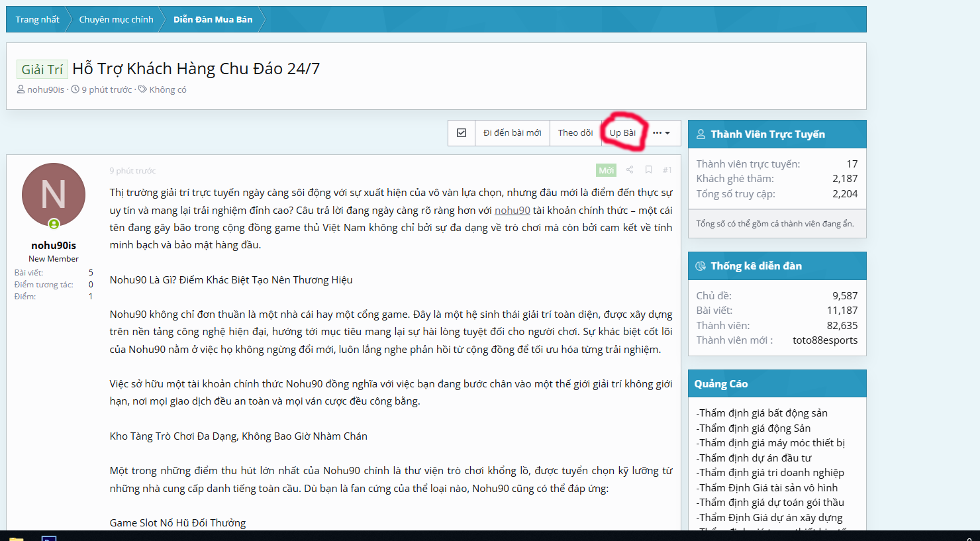This screenshot has width=980, height=541.
Task: Bookmark the post using the bookmark icon
Action: point(648,170)
